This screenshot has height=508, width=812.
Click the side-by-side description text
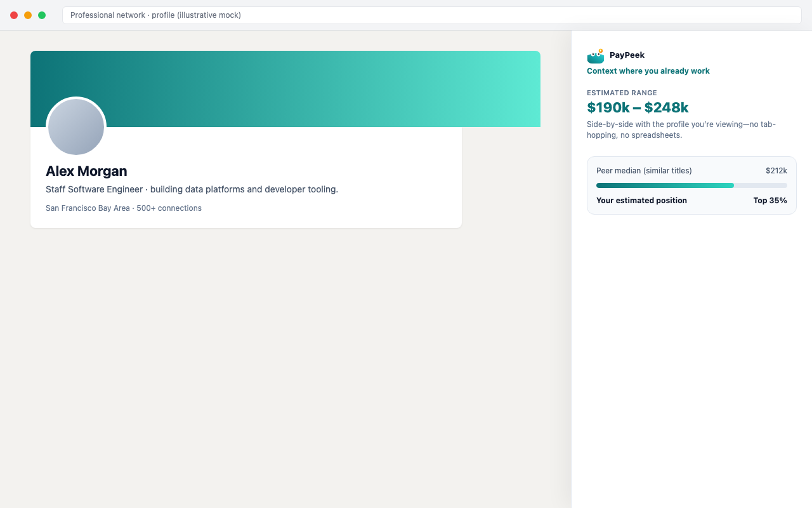pos(681,130)
